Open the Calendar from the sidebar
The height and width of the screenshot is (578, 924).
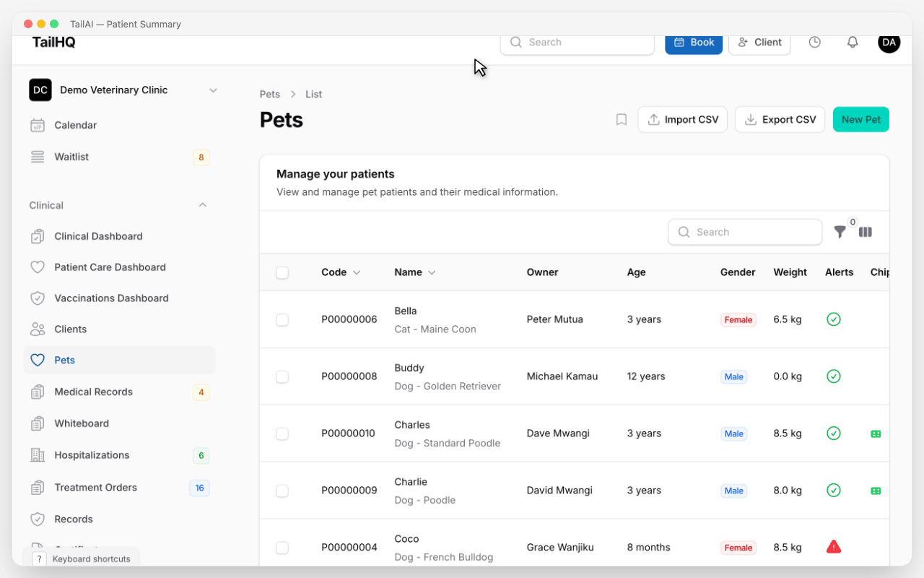[x=76, y=125]
